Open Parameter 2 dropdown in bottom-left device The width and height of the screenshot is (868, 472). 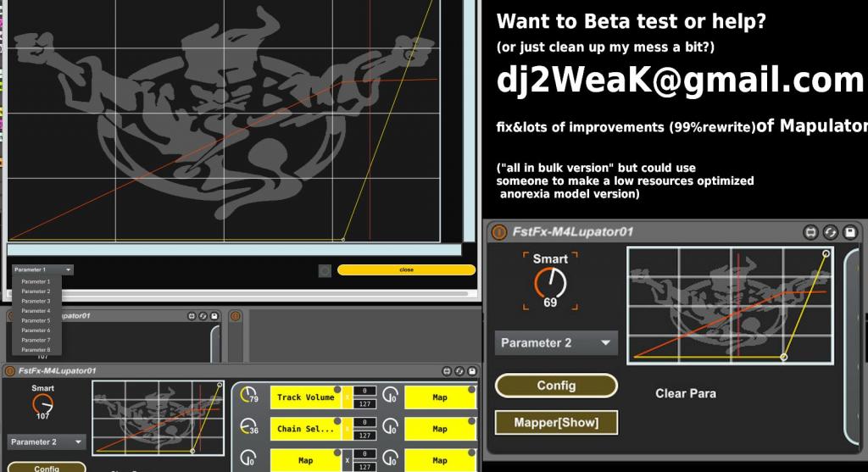[47, 442]
